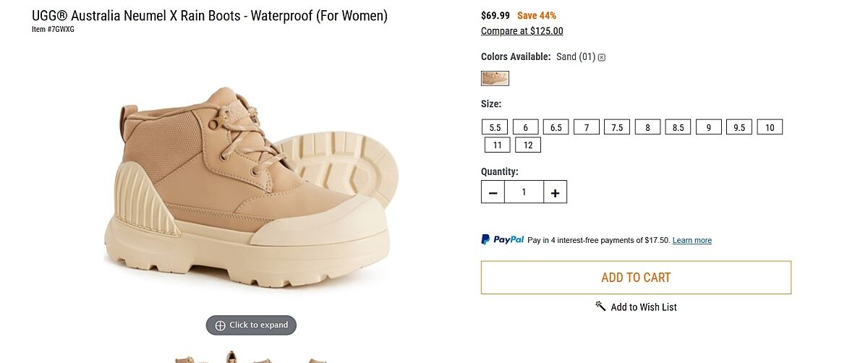
Task: Click Add to Wish List link
Action: (x=643, y=307)
